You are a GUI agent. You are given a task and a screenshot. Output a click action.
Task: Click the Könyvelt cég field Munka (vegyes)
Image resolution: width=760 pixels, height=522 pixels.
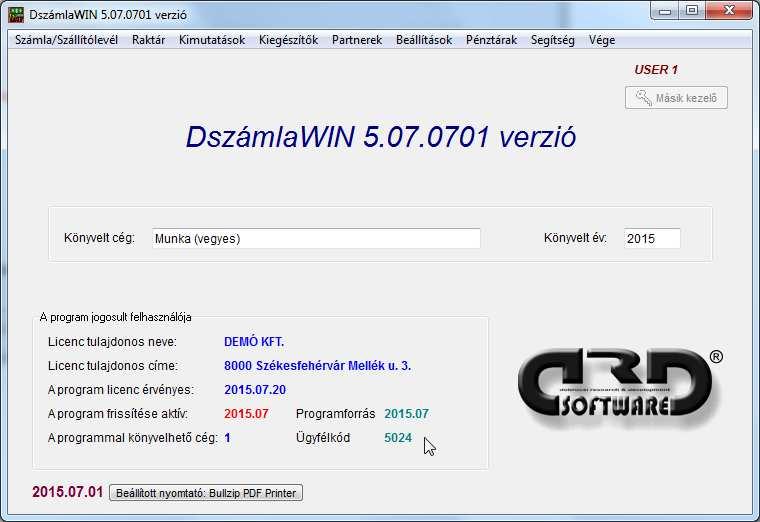[x=316, y=238]
